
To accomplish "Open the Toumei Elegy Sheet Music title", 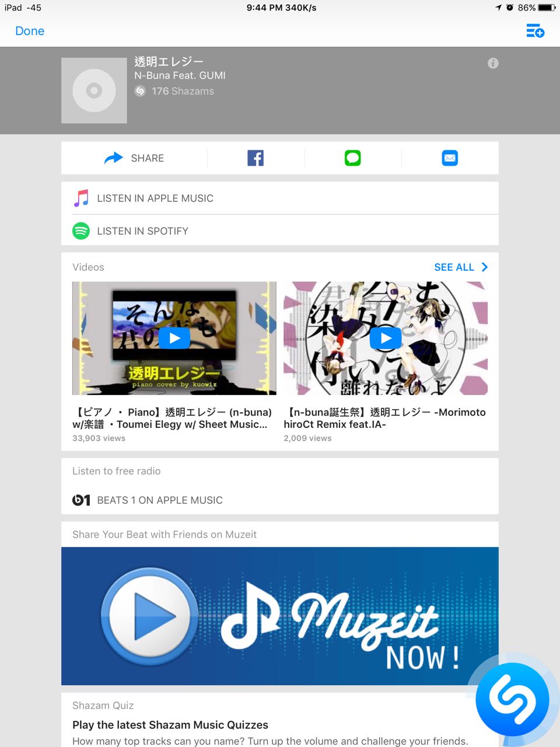I will pyautogui.click(x=172, y=418).
